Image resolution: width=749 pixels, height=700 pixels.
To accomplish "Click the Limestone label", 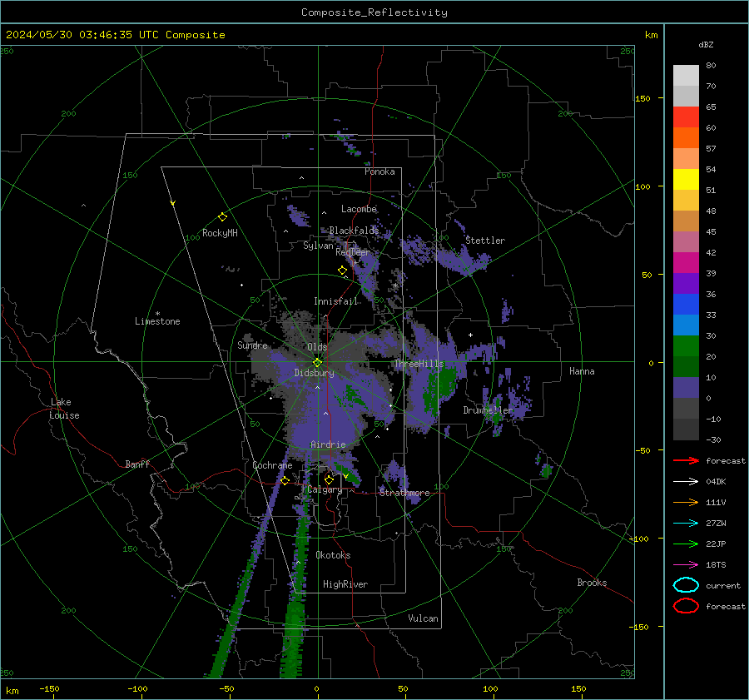I will (157, 321).
